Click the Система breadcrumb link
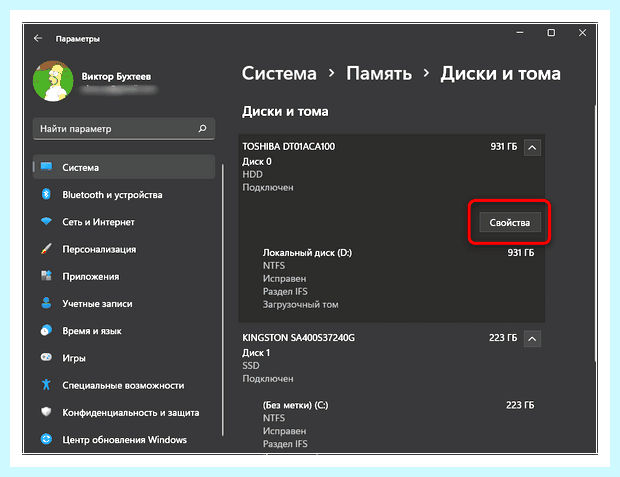 click(279, 73)
